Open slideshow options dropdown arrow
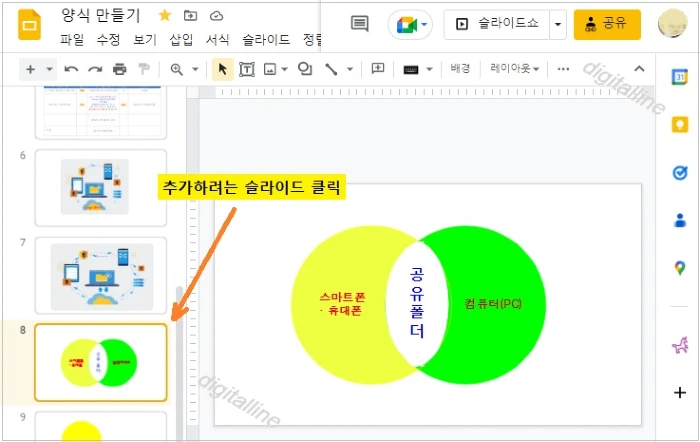Image resolution: width=700 pixels, height=442 pixels. [558, 24]
